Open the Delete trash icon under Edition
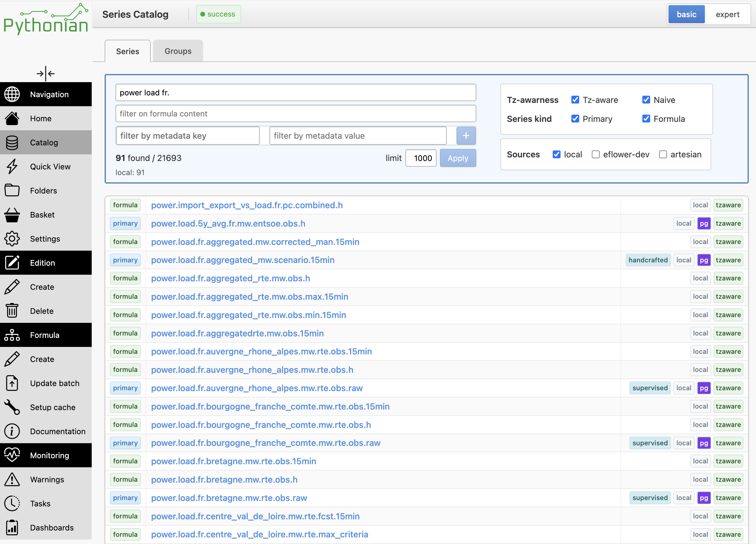 [12, 311]
